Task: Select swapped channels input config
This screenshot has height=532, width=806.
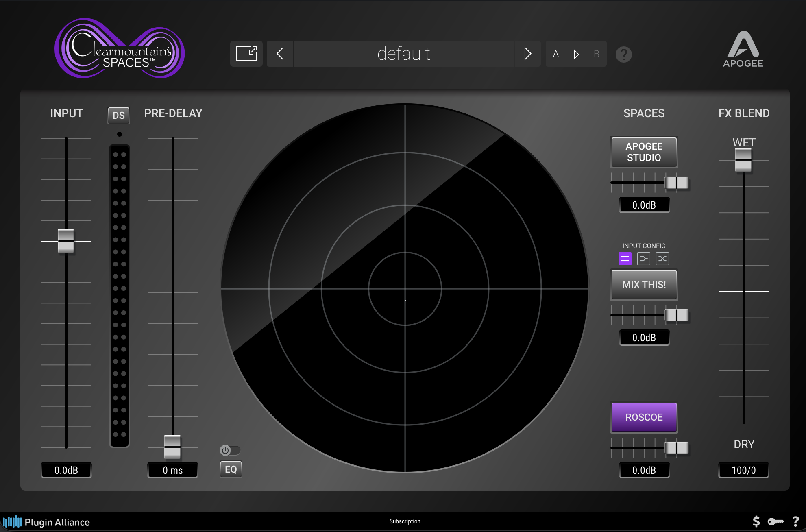Action: tap(662, 259)
